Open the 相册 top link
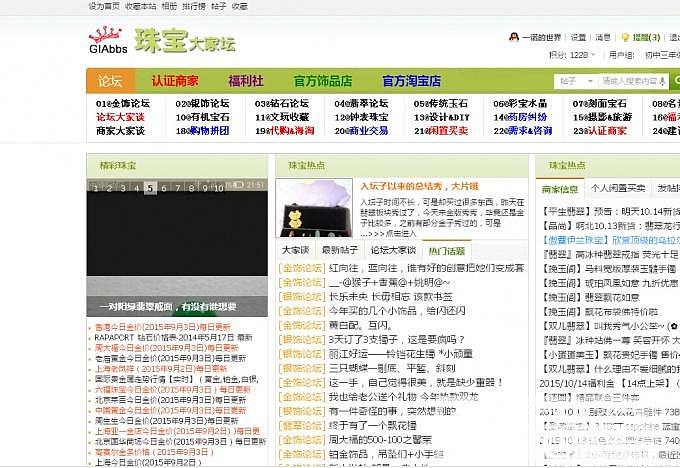Viewport: 680px width, 468px height. pyautogui.click(x=170, y=7)
